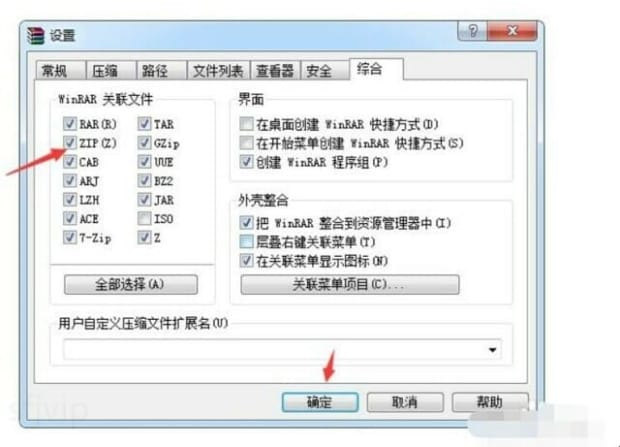This screenshot has width=620, height=447.
Task: Toggle the JAR association checkbox
Action: click(x=144, y=199)
